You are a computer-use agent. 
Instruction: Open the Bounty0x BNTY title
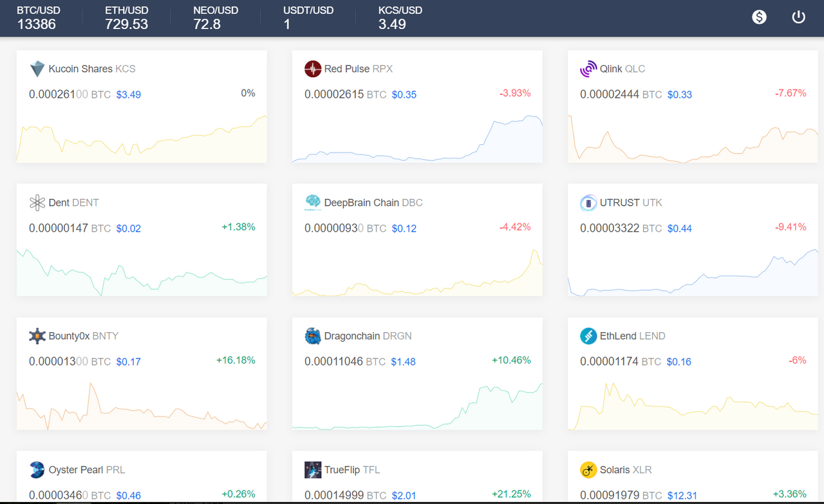tap(84, 336)
